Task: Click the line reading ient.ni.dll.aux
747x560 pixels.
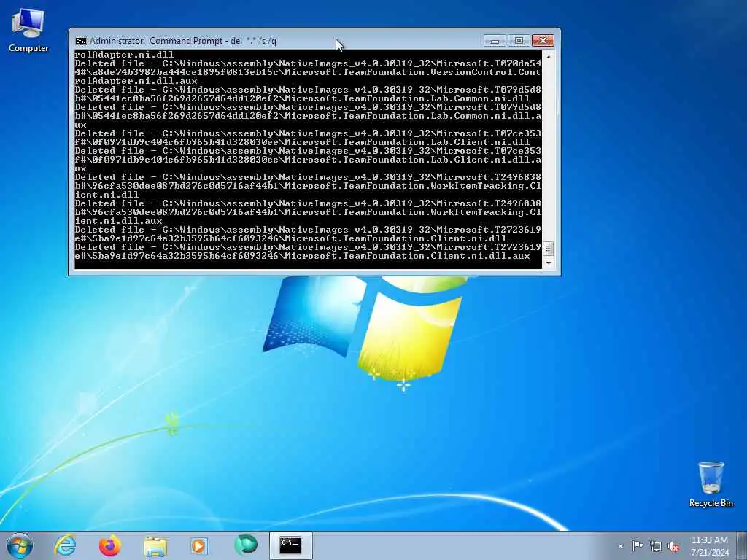Action: [118, 221]
